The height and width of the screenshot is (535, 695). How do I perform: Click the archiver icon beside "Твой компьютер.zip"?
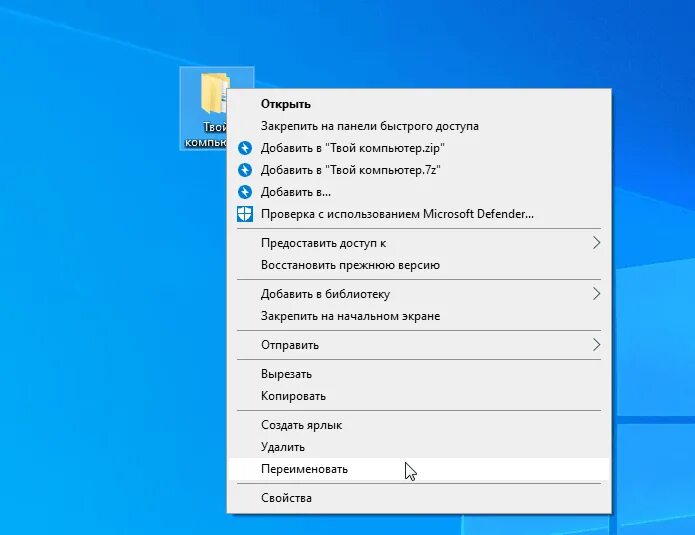coord(245,148)
